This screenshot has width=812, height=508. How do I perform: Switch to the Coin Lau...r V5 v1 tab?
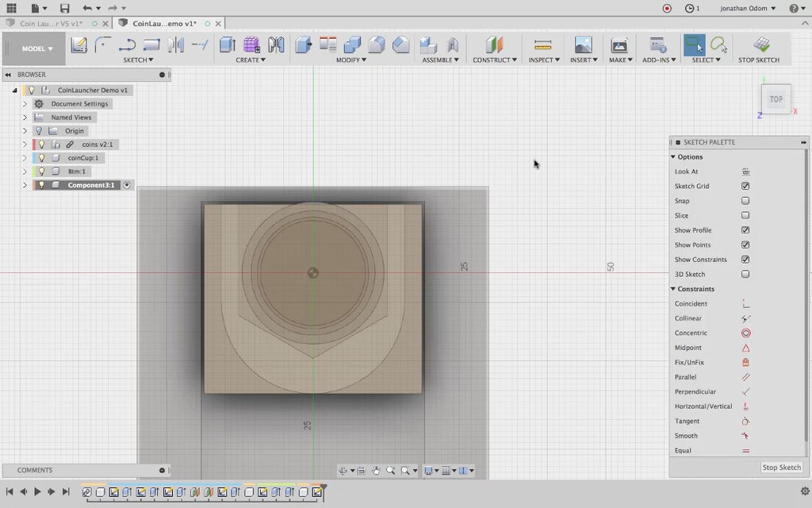click(51, 24)
